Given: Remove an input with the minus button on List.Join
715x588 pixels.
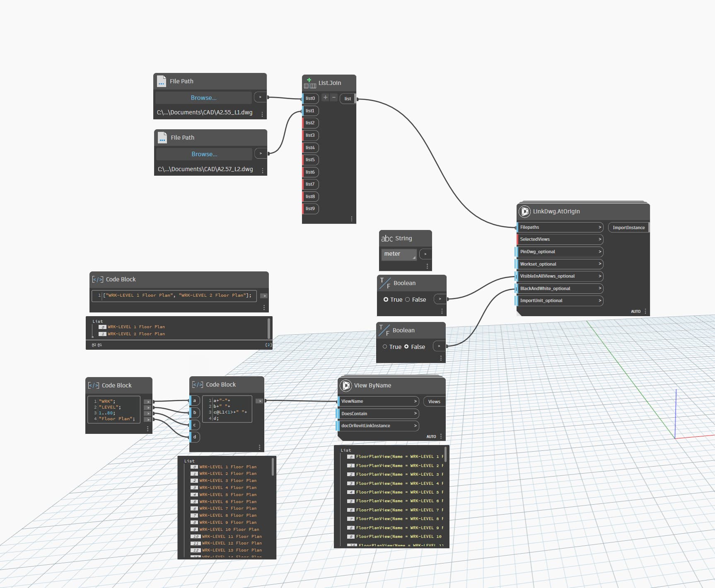Looking at the screenshot, I should point(334,97).
